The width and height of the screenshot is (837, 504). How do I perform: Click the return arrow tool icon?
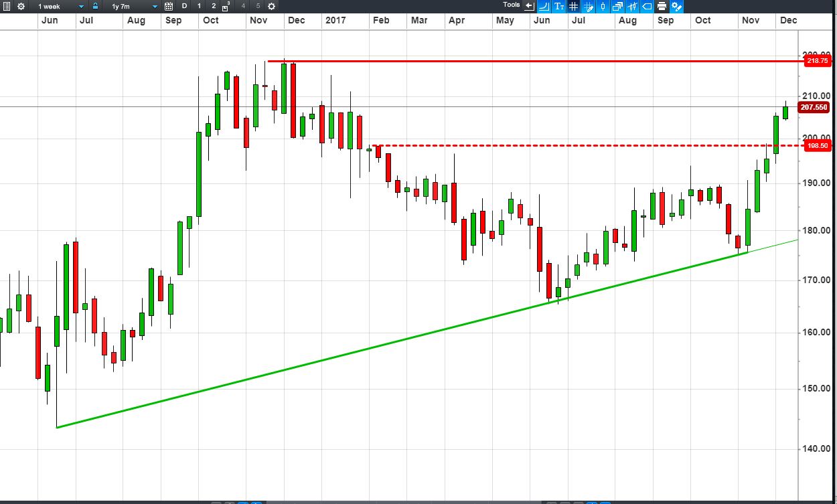click(x=529, y=6)
